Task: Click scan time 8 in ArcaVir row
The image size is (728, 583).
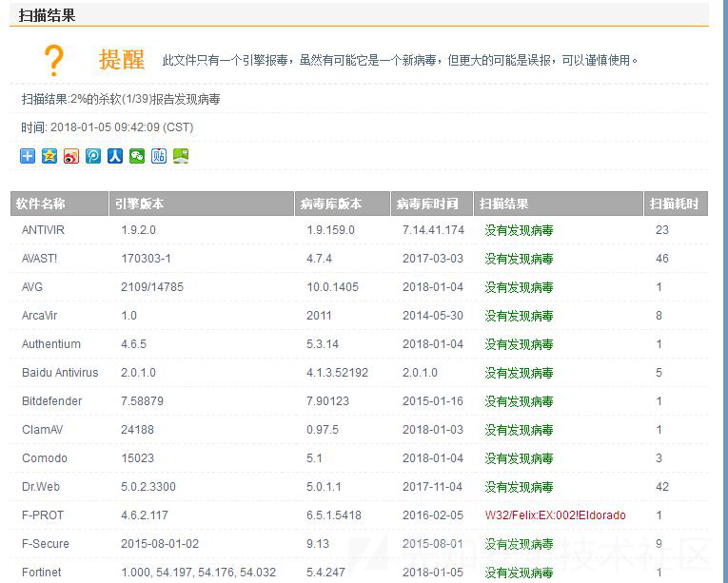Action: coord(659,316)
